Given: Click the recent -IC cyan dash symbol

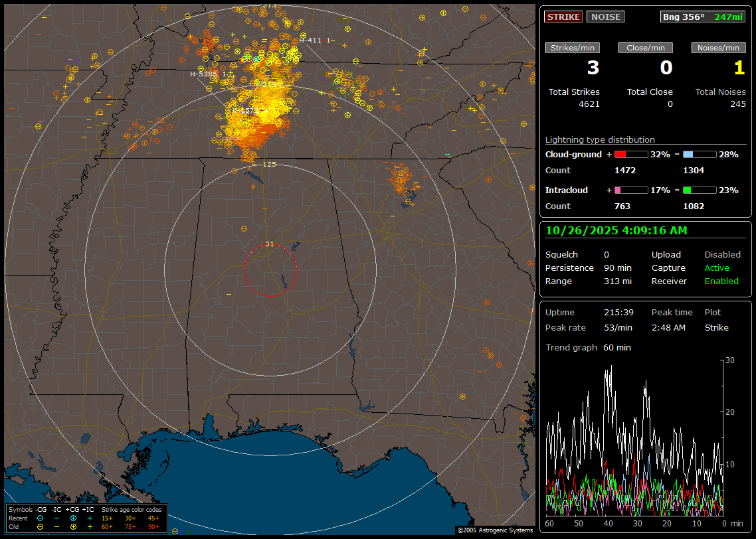Looking at the screenshot, I should 56,518.
